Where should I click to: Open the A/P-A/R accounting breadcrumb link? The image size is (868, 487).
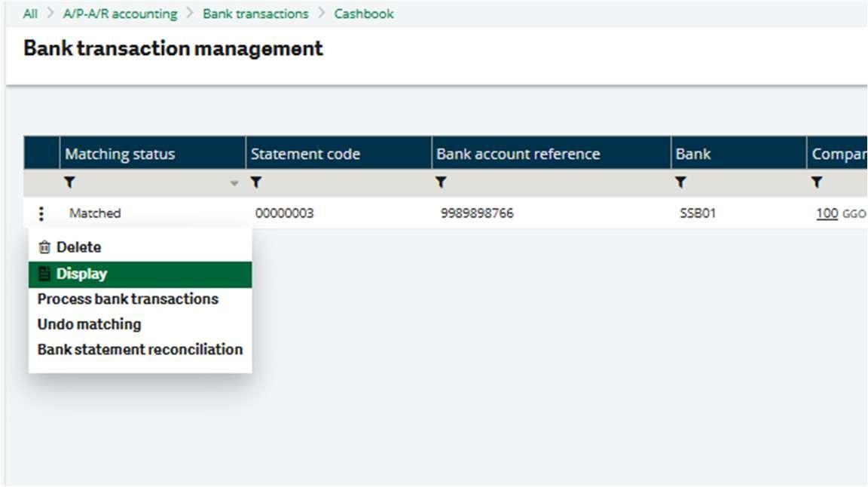tap(120, 14)
